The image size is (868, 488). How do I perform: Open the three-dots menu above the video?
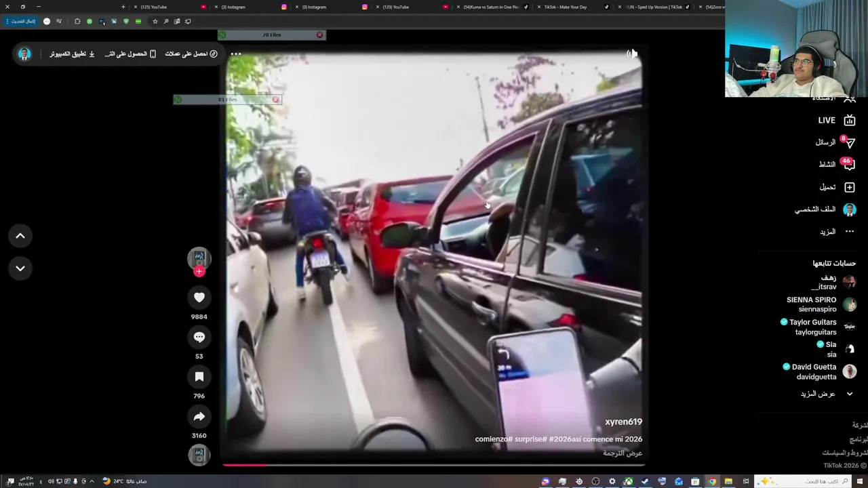pos(235,54)
